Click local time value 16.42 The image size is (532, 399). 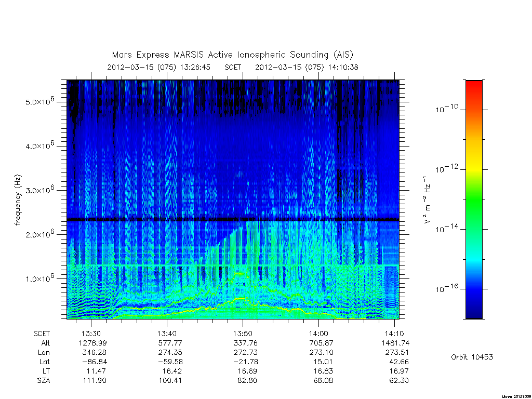tap(172, 371)
